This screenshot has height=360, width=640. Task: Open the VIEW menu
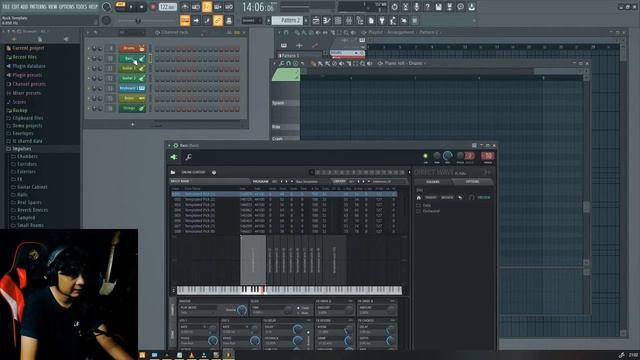53,7
